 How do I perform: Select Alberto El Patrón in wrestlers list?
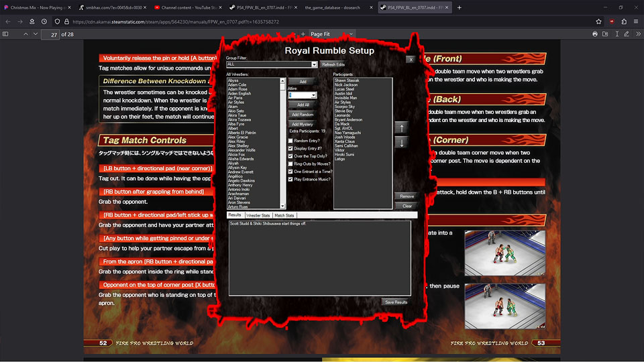[x=242, y=133]
